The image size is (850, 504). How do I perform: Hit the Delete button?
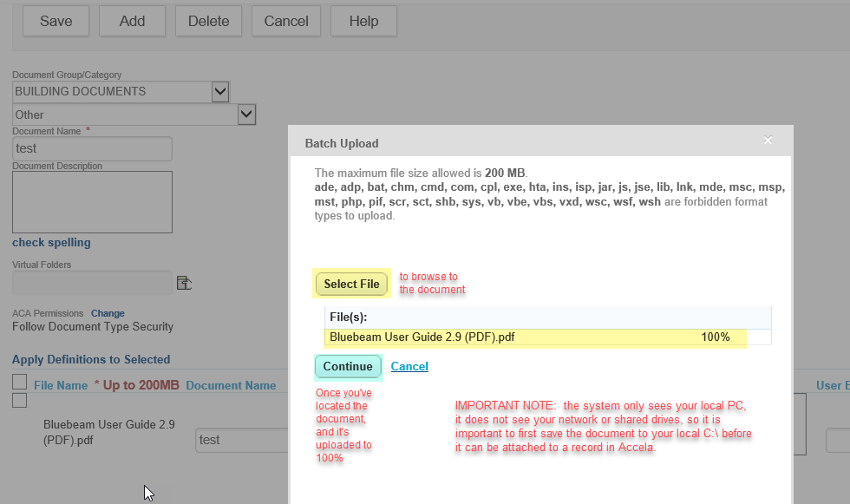208,21
